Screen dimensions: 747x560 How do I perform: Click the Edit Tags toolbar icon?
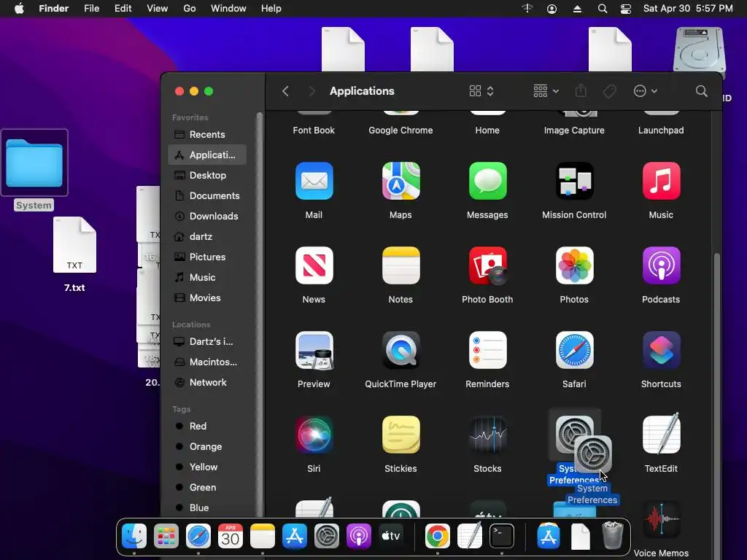click(610, 91)
